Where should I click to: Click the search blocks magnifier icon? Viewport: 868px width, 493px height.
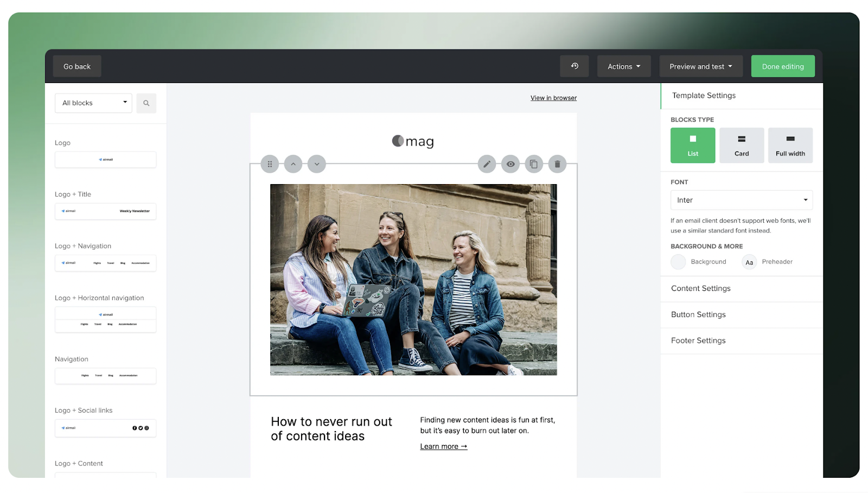[x=146, y=103]
